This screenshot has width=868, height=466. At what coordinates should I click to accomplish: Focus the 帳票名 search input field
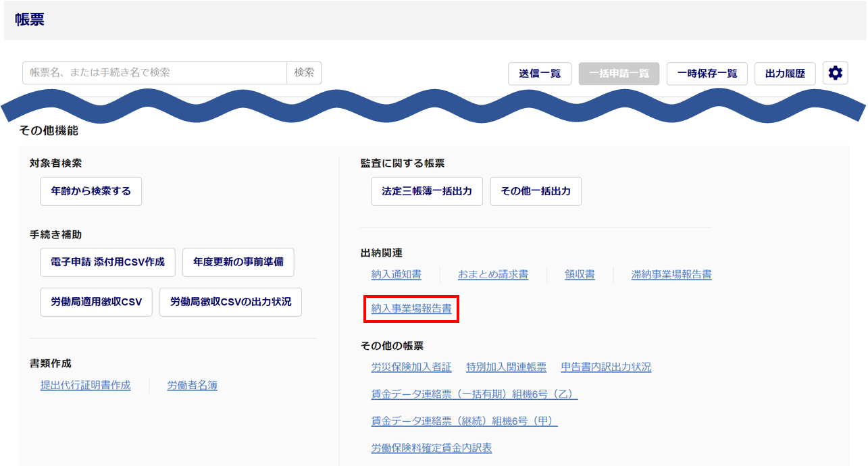pos(155,73)
